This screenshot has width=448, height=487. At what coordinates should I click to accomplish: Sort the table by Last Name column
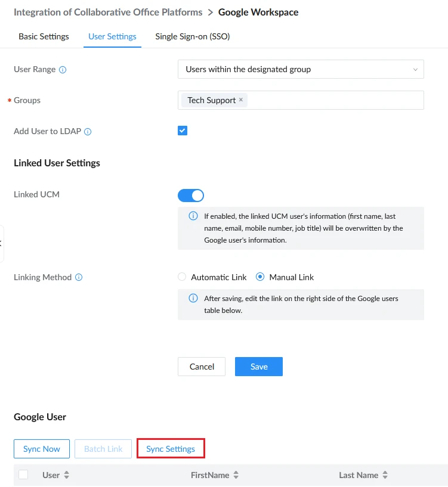click(385, 474)
